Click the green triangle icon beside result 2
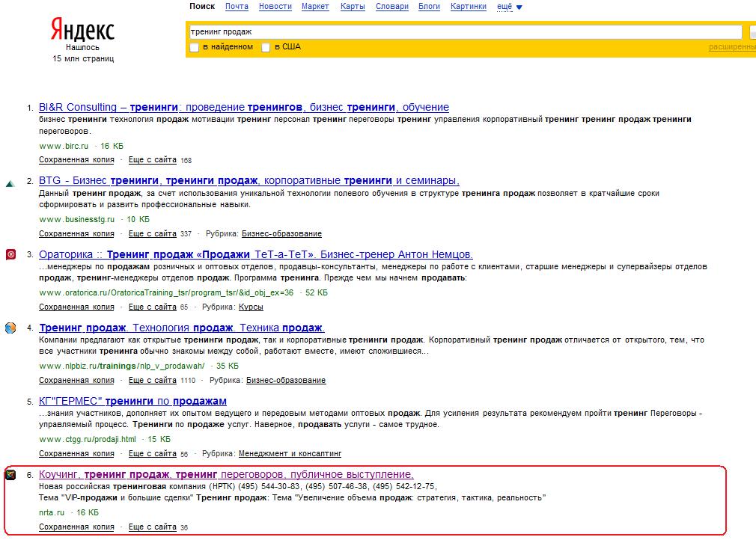 (x=10, y=183)
